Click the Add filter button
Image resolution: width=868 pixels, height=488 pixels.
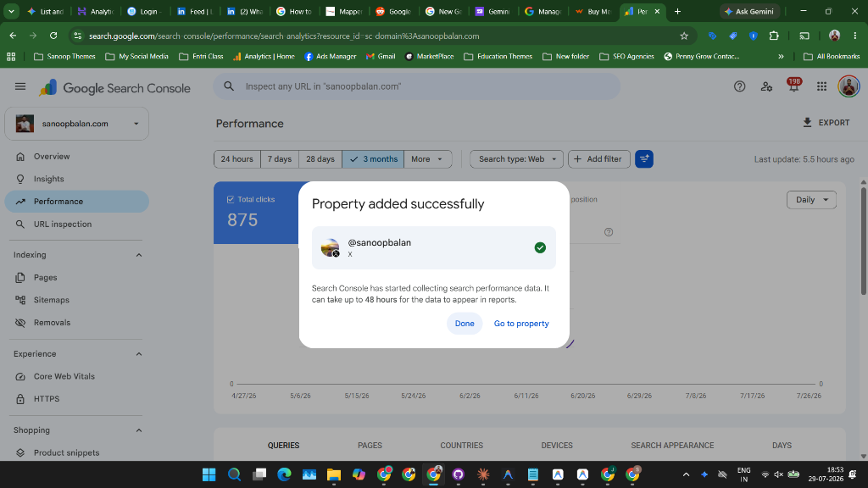tap(599, 158)
